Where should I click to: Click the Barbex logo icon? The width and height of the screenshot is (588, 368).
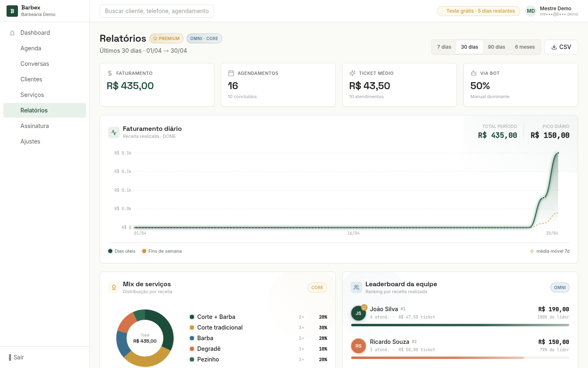12,11
